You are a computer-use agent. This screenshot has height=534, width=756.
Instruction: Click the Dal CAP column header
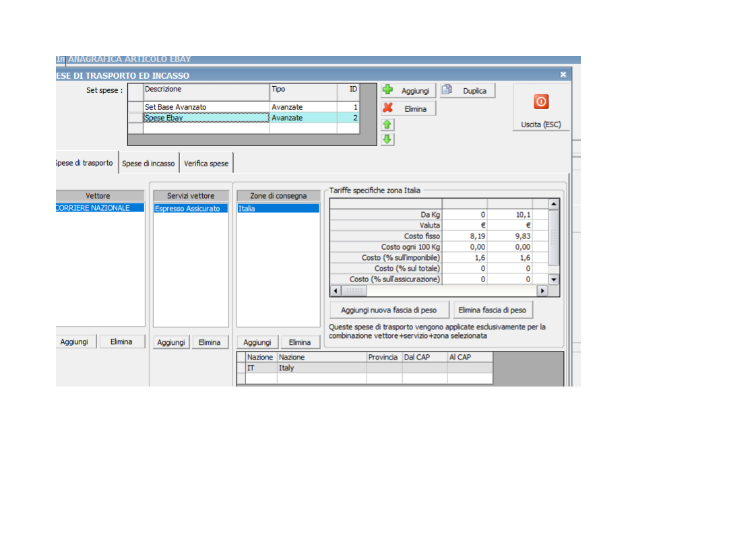(424, 357)
